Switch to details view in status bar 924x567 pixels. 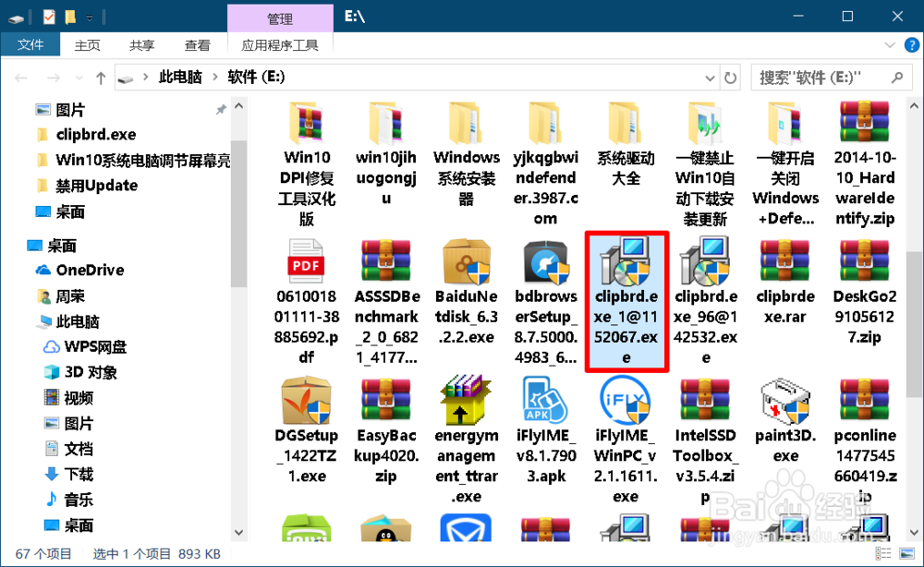pyautogui.click(x=882, y=553)
